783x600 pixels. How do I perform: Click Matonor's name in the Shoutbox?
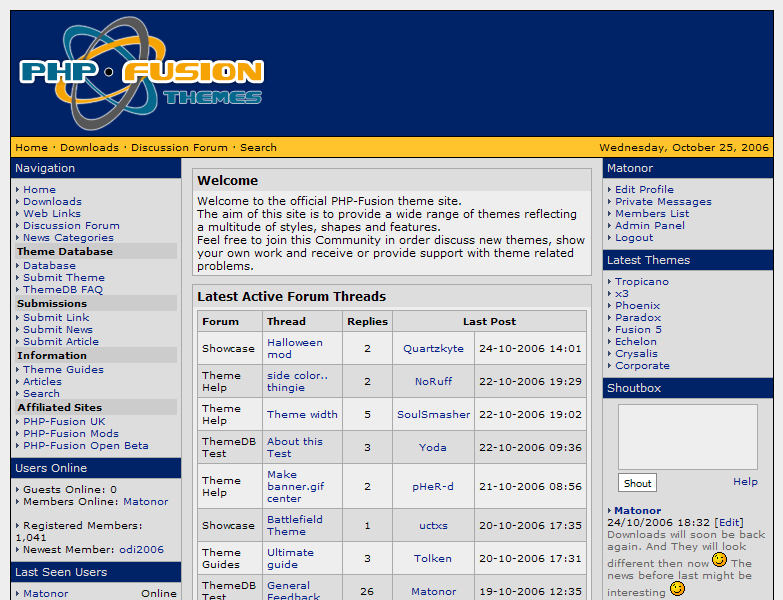click(x=638, y=511)
